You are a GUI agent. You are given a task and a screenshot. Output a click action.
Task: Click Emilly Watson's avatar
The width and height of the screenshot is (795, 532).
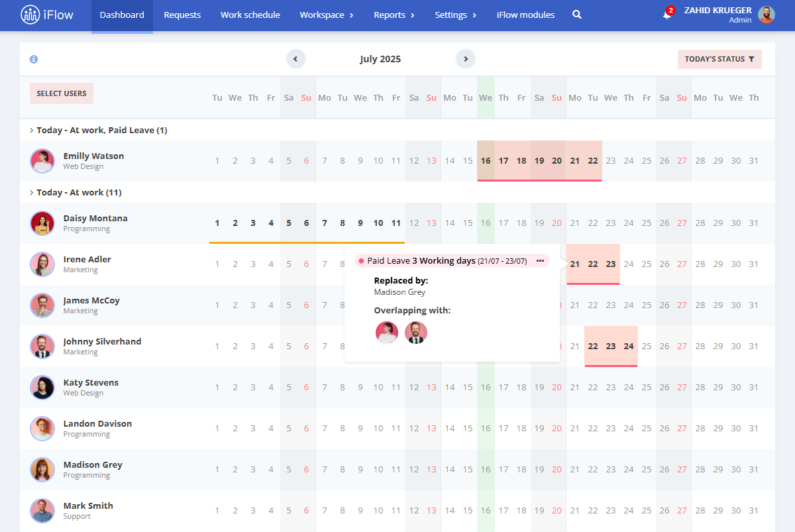click(x=42, y=161)
